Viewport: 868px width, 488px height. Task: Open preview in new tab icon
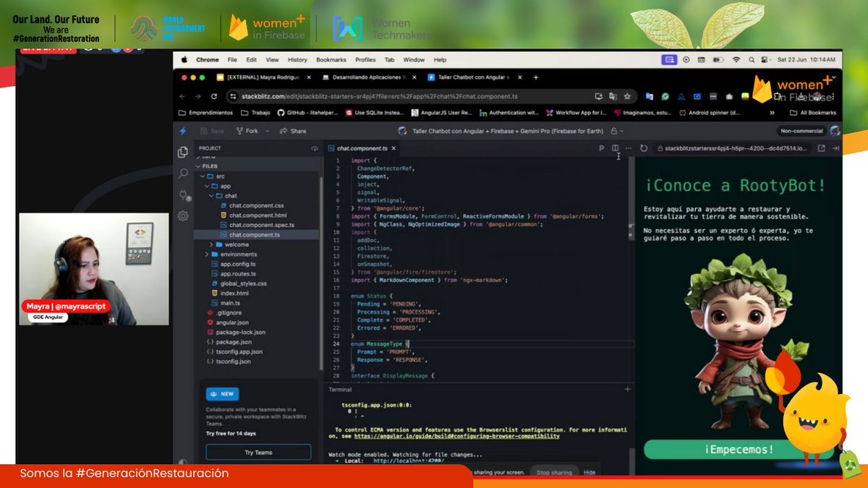click(x=822, y=148)
